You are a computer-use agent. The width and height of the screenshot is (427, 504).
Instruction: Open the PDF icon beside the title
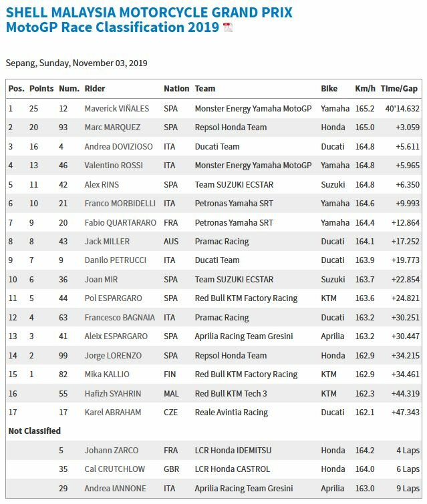click(228, 27)
